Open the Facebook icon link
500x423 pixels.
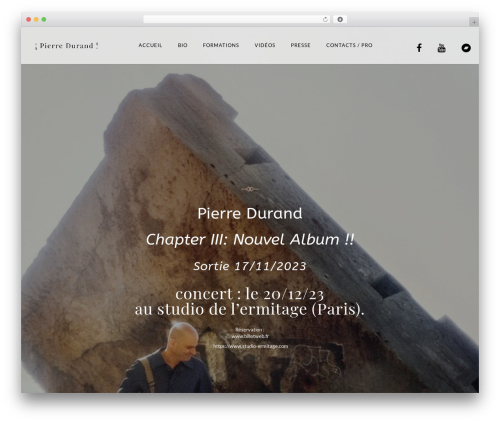pyautogui.click(x=419, y=48)
